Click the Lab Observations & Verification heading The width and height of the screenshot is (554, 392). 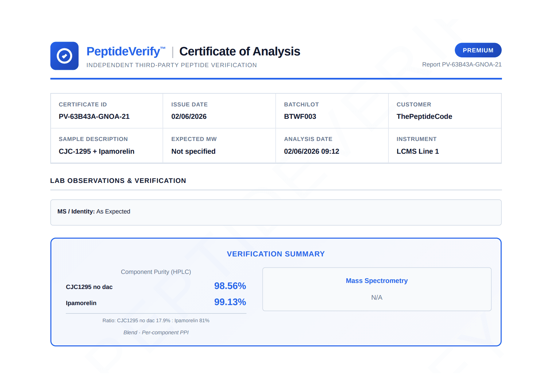[118, 181]
